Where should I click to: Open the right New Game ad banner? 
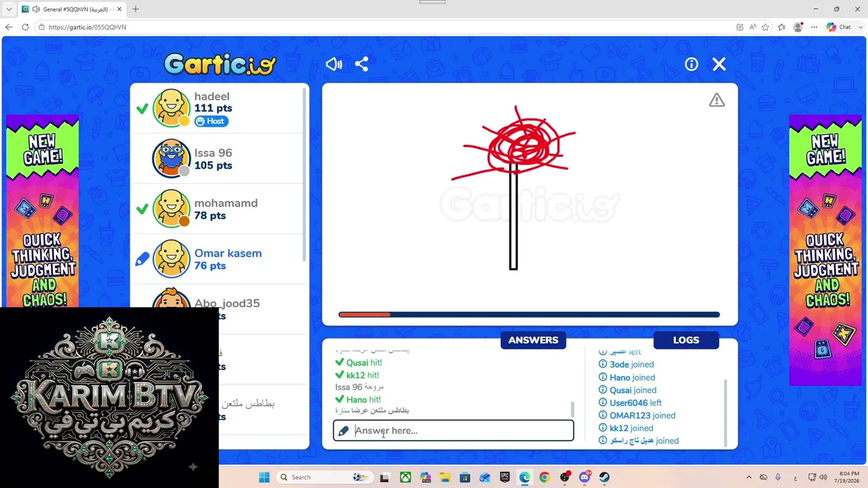coord(825,251)
